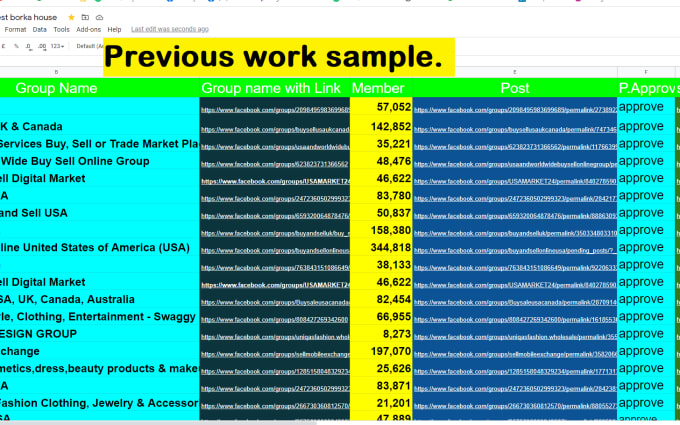
Task: Select the 'ESIGN GROUP' cell
Action: (100, 334)
